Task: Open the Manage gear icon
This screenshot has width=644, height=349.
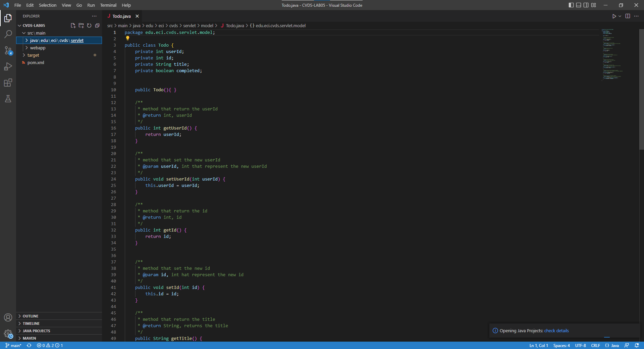Action: click(x=8, y=334)
